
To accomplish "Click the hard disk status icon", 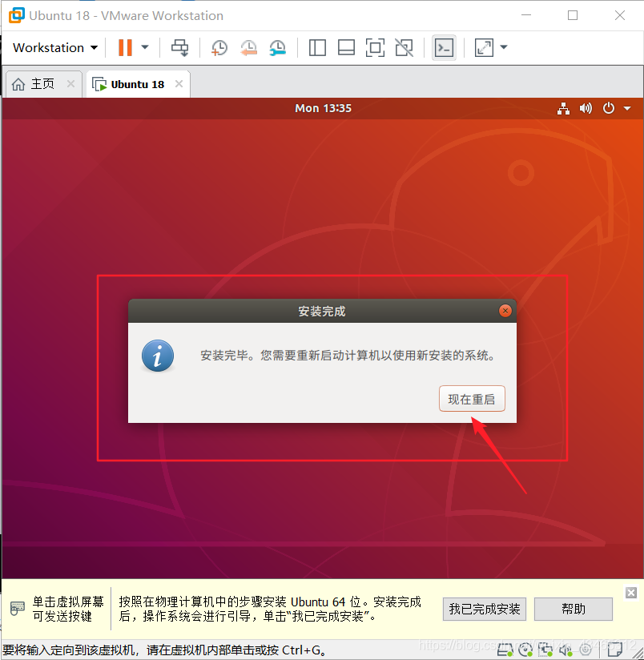I will [x=506, y=650].
